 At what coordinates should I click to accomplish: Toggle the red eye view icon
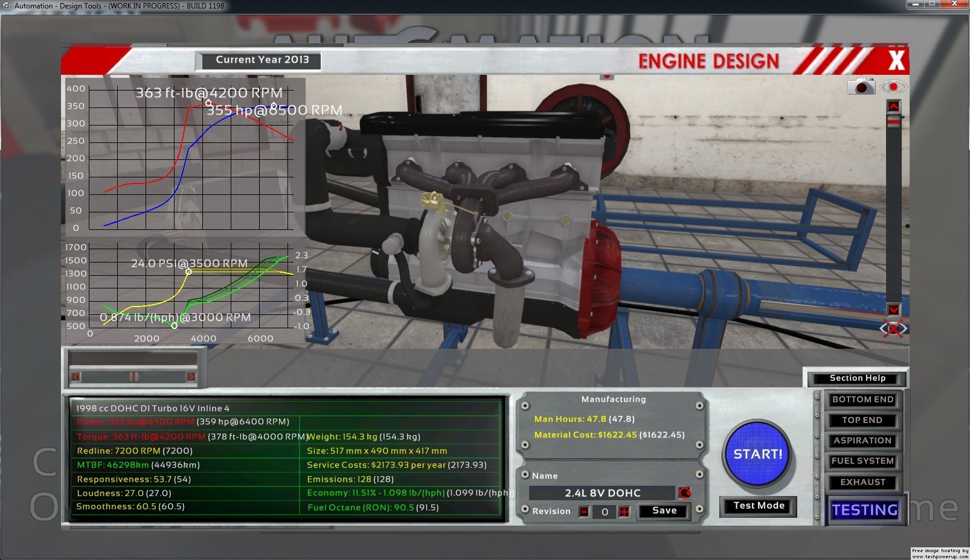pos(893,87)
